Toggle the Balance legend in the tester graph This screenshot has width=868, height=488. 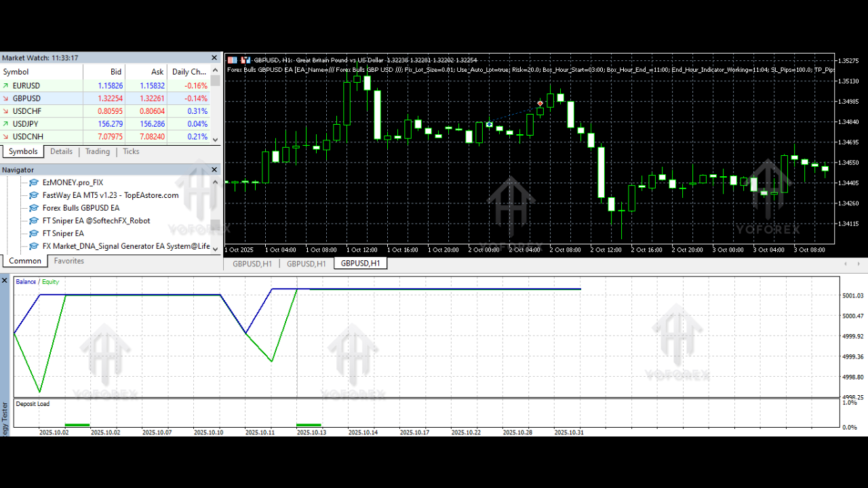[x=24, y=281]
